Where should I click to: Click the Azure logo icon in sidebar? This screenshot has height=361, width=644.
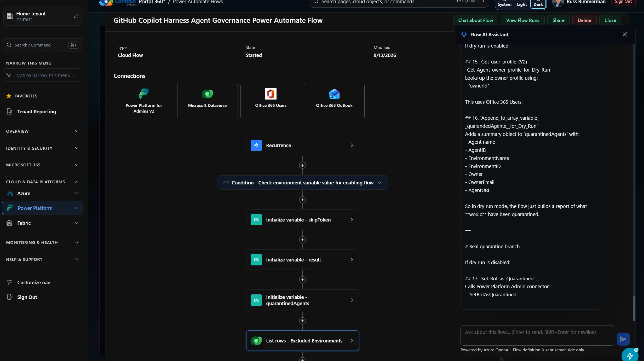tap(10, 193)
